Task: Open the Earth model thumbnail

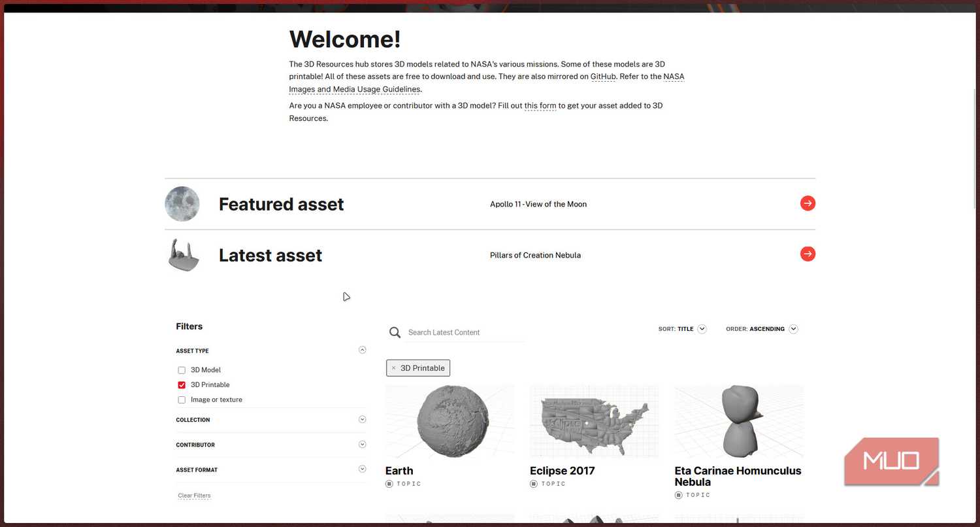Action: pos(449,421)
